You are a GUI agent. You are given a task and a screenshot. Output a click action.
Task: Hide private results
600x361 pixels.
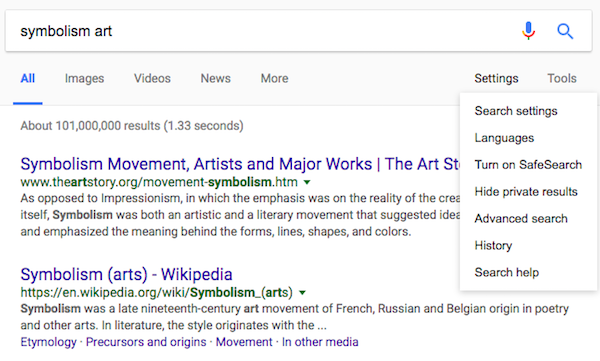pos(526,191)
